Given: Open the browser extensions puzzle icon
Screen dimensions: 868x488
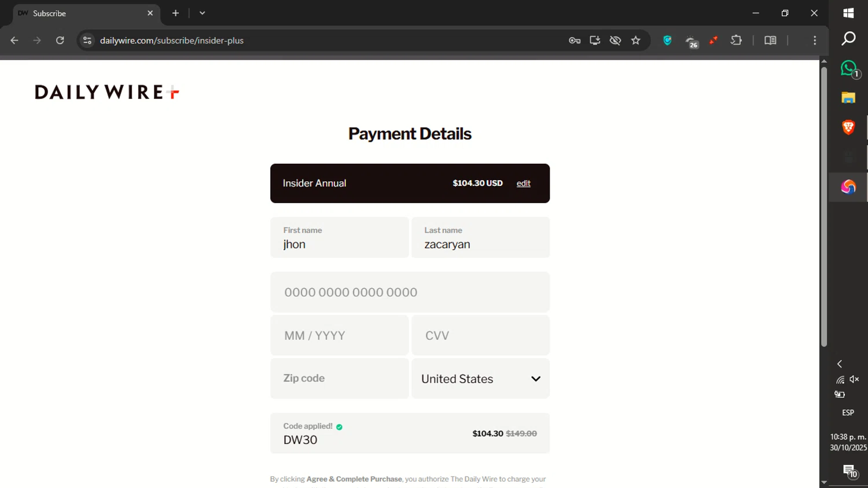Looking at the screenshot, I should click(736, 41).
